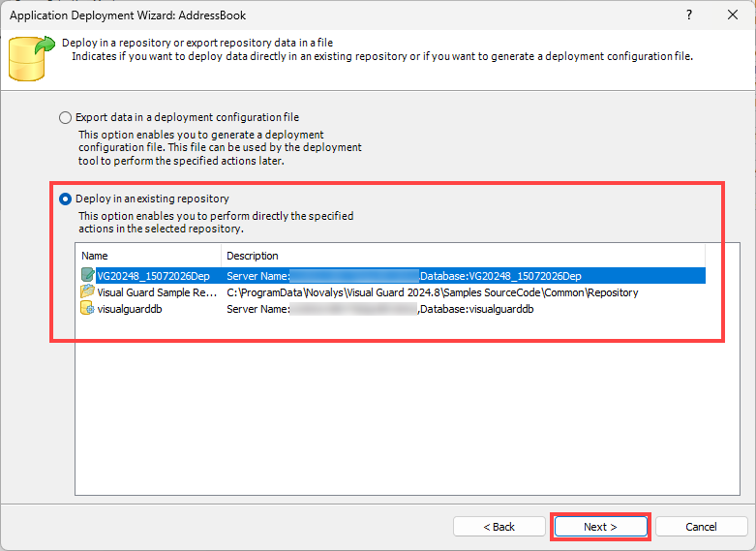Open the help question mark in the title bar
The width and height of the screenshot is (756, 551).
pyautogui.click(x=689, y=15)
